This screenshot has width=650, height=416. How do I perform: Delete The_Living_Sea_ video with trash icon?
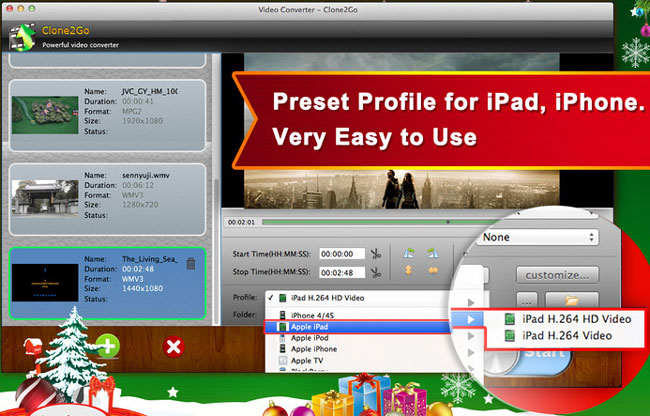click(x=191, y=264)
